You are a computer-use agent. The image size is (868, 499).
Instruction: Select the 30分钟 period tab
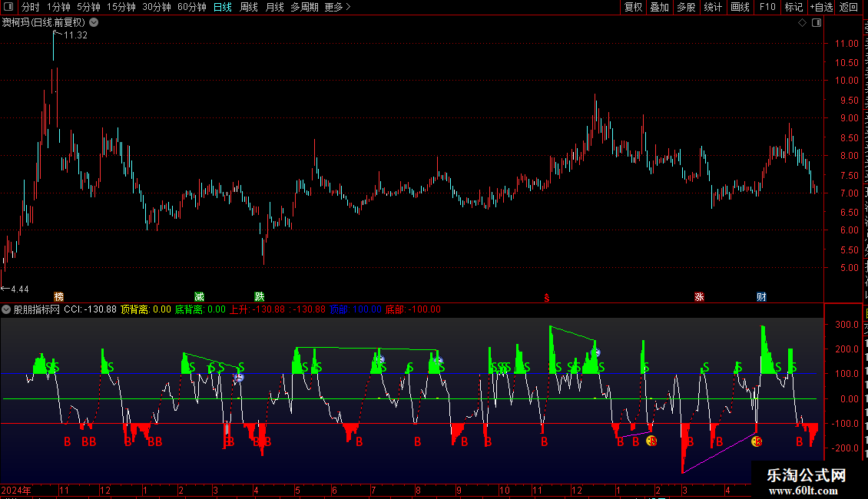pyautogui.click(x=156, y=7)
